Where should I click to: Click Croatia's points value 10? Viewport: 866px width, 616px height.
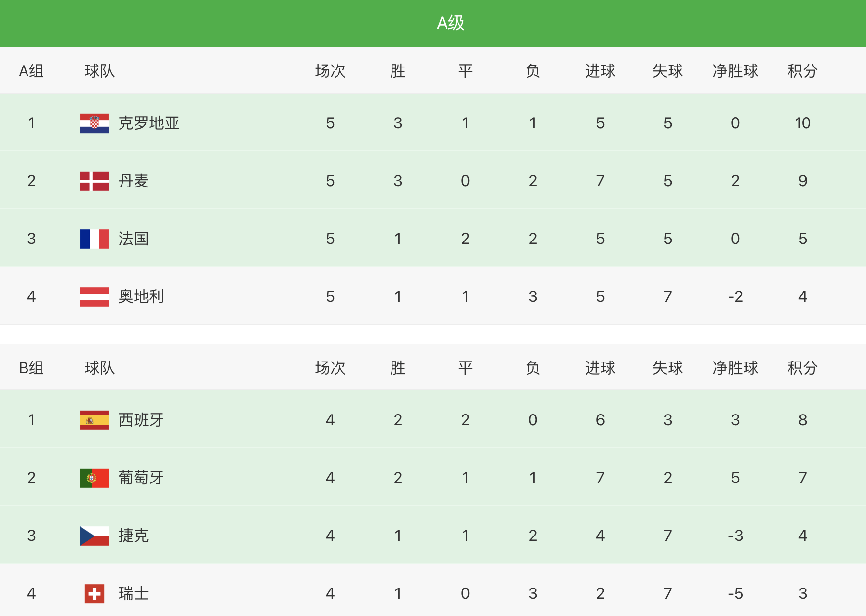pos(802,123)
